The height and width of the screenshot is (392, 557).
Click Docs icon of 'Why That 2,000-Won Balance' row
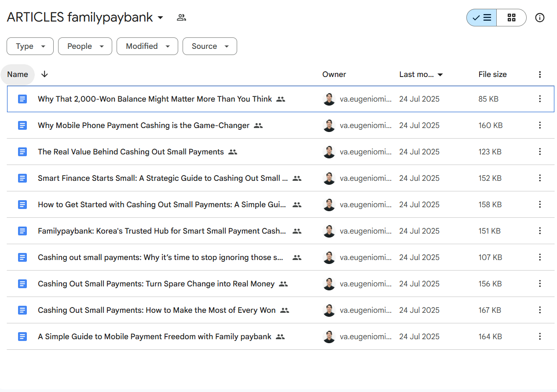click(22, 99)
